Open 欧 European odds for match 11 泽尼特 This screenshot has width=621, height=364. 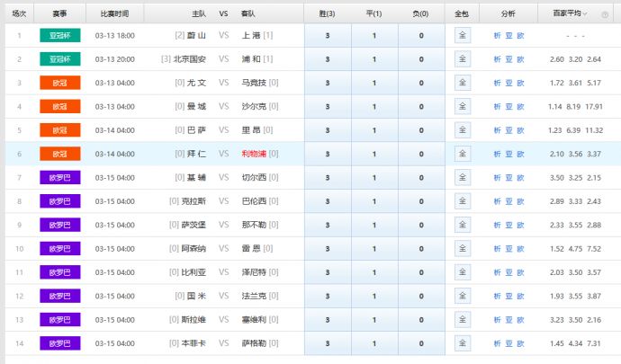pos(520,272)
